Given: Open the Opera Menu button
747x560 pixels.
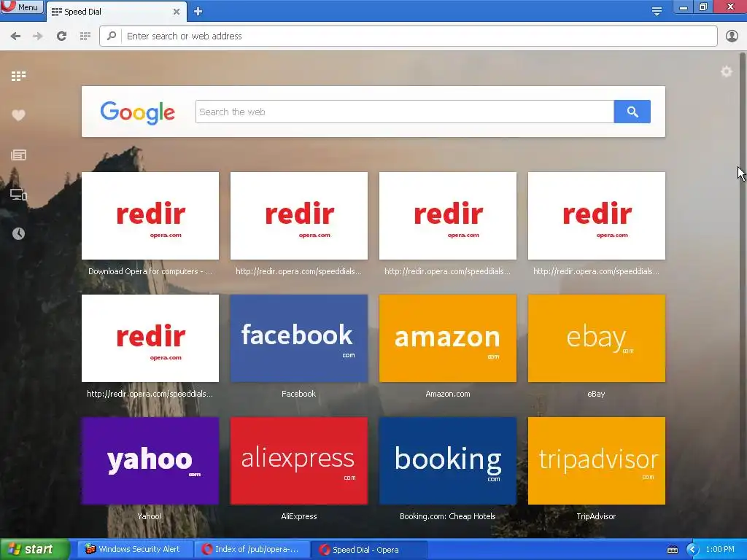Looking at the screenshot, I should [22, 7].
